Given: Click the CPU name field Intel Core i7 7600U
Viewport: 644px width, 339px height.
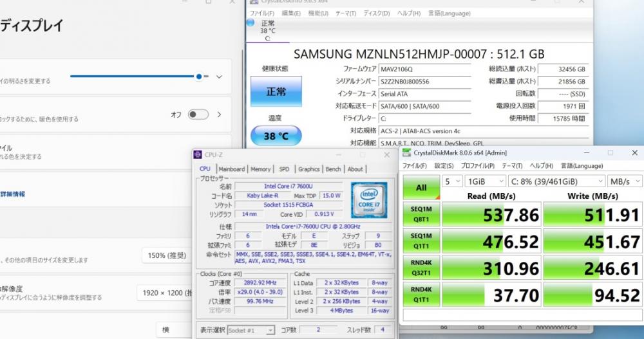Looking at the screenshot, I should point(289,187).
